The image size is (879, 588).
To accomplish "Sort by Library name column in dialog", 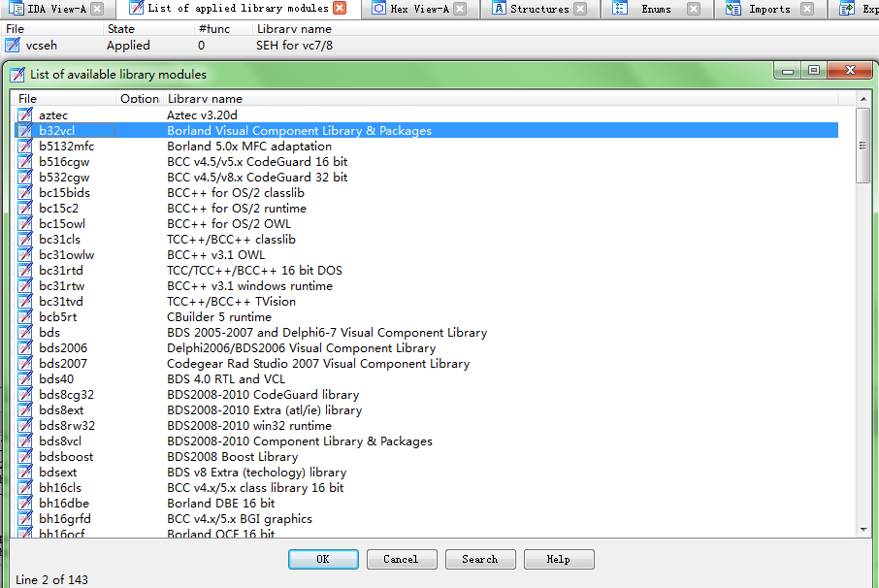I will tap(501, 99).
